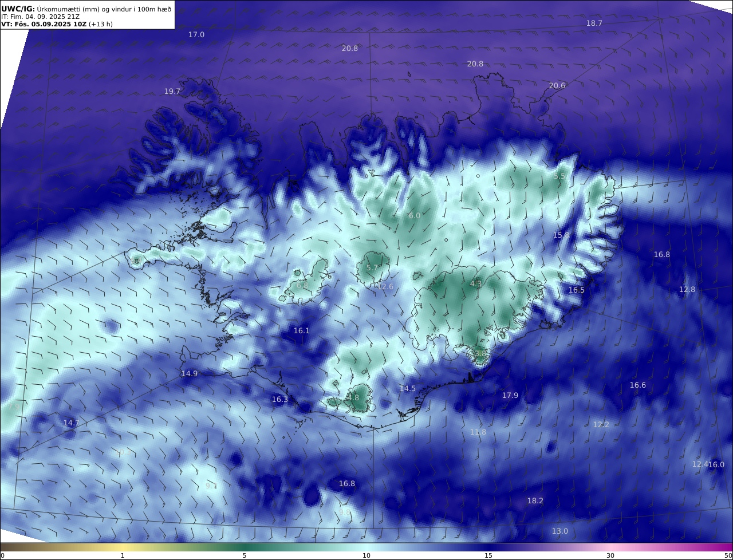Screen dimensions: 733x560
Task: Click the UWC/IG title text
Action: click(18, 9)
